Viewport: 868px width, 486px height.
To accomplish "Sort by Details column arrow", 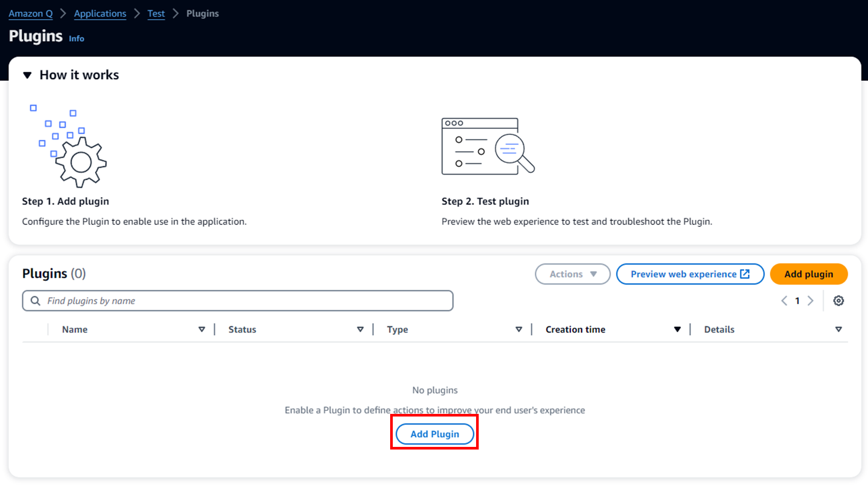I will tap(838, 329).
